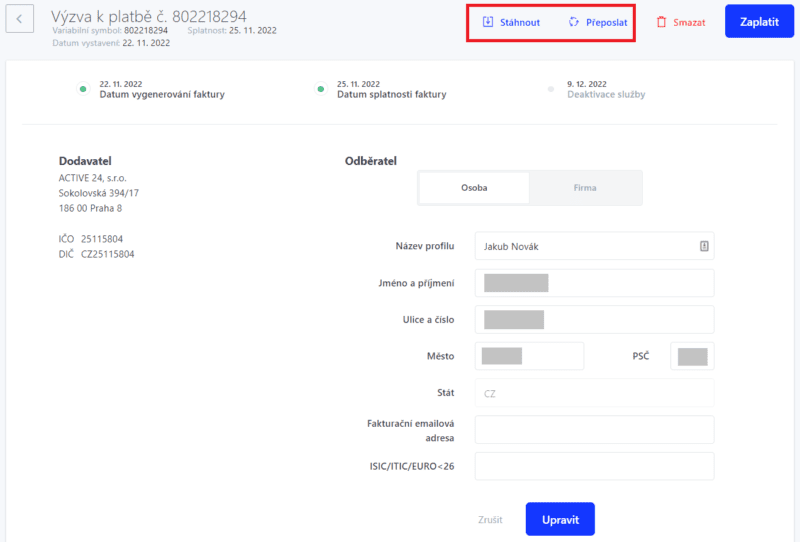Click the Stát field showing CZ
This screenshot has height=542, width=800.
click(594, 393)
